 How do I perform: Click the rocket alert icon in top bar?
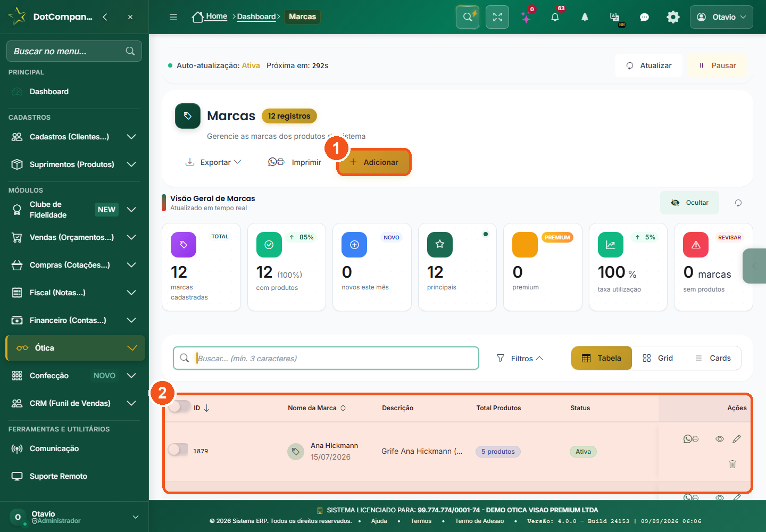tap(585, 17)
